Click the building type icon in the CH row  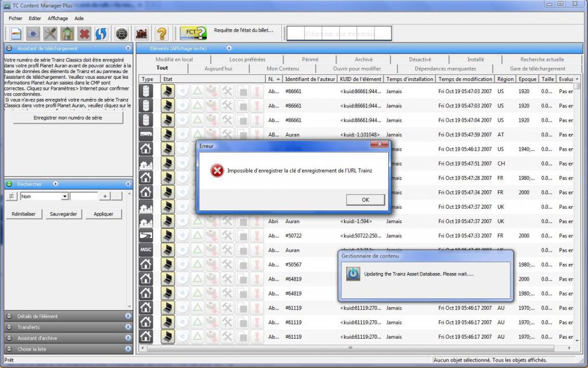(x=146, y=163)
